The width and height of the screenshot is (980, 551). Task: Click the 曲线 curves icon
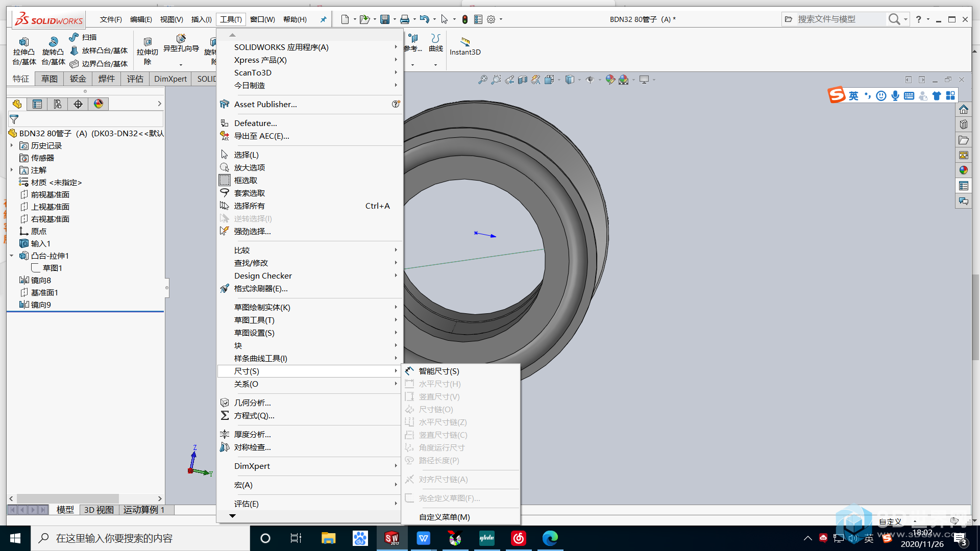[435, 39]
